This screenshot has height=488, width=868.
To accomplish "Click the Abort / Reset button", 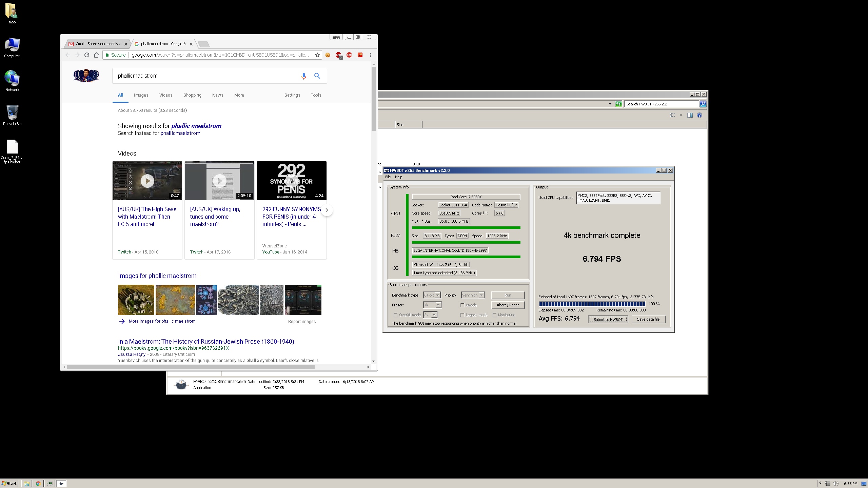I will [508, 305].
